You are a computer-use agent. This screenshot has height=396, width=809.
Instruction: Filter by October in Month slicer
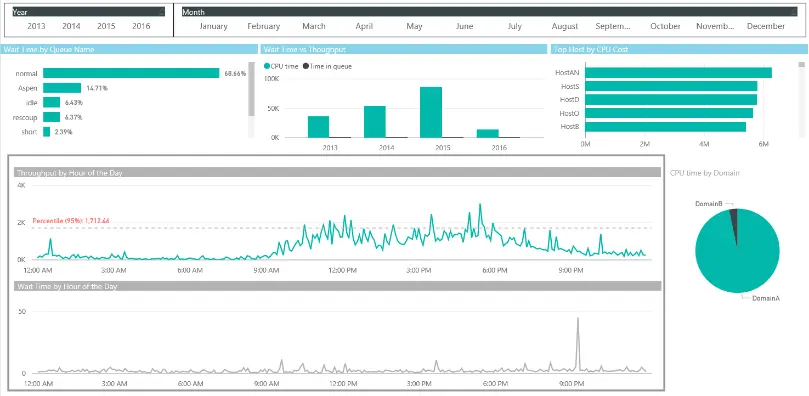[665, 26]
